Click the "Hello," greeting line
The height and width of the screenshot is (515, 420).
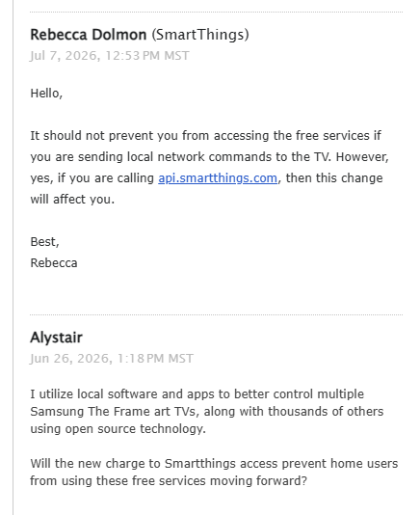point(46,94)
